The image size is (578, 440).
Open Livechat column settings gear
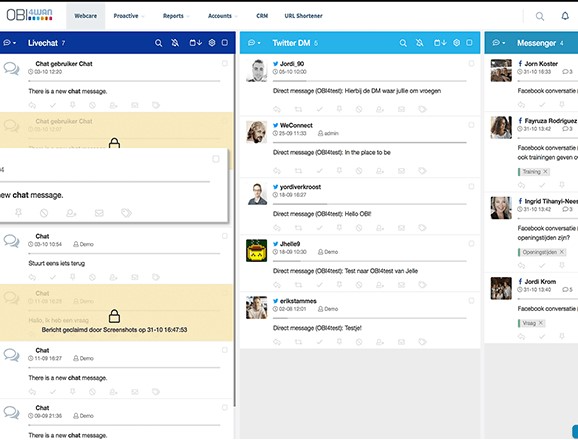pyautogui.click(x=212, y=43)
